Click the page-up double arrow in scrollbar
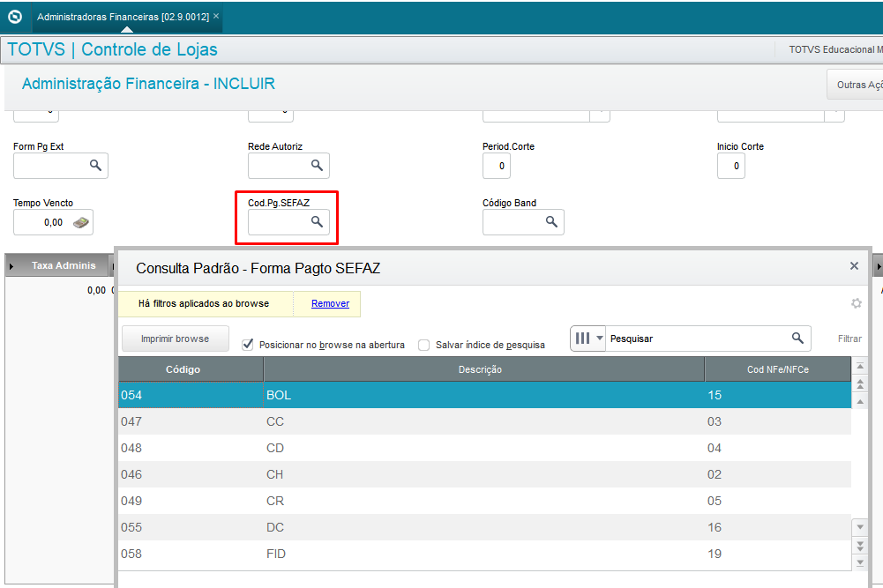The height and width of the screenshot is (588, 883). pyautogui.click(x=860, y=384)
